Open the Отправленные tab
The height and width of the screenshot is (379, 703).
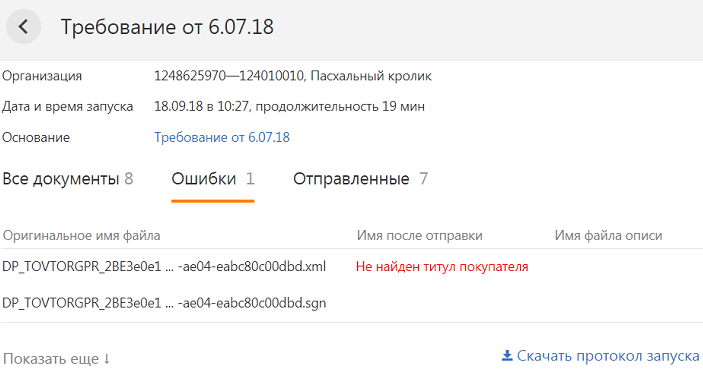click(x=360, y=179)
